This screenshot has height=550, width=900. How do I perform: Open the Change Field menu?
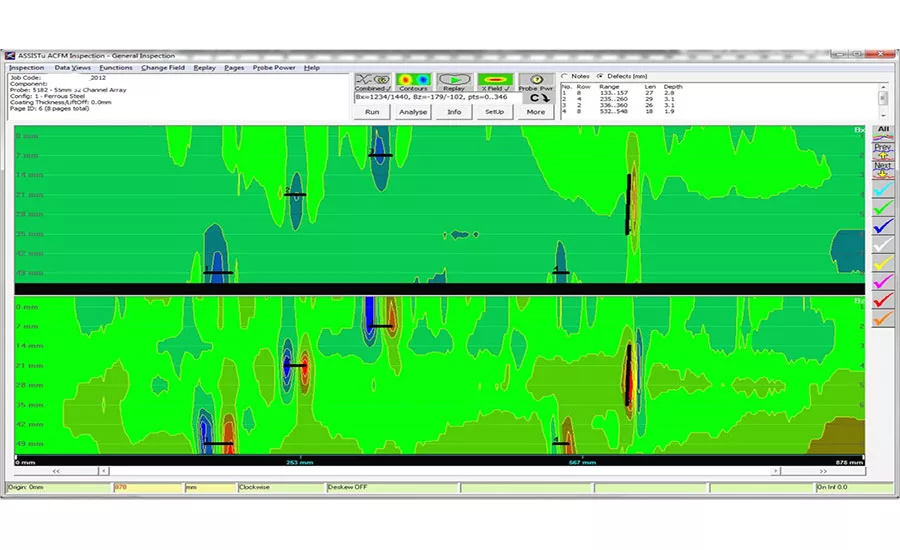(x=163, y=68)
